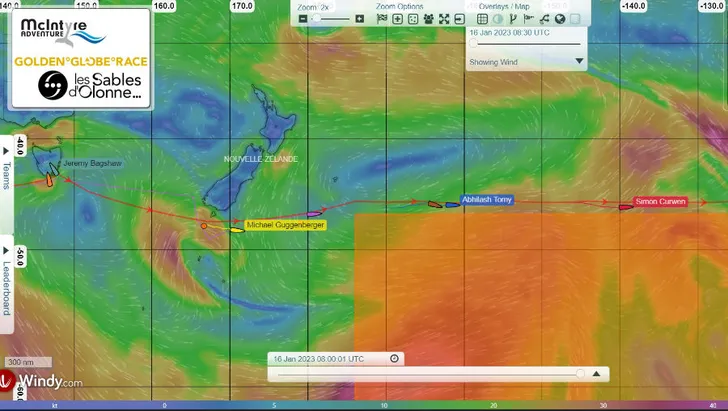The width and height of the screenshot is (728, 411).
Task: Click the globe map type icon
Action: point(559,19)
